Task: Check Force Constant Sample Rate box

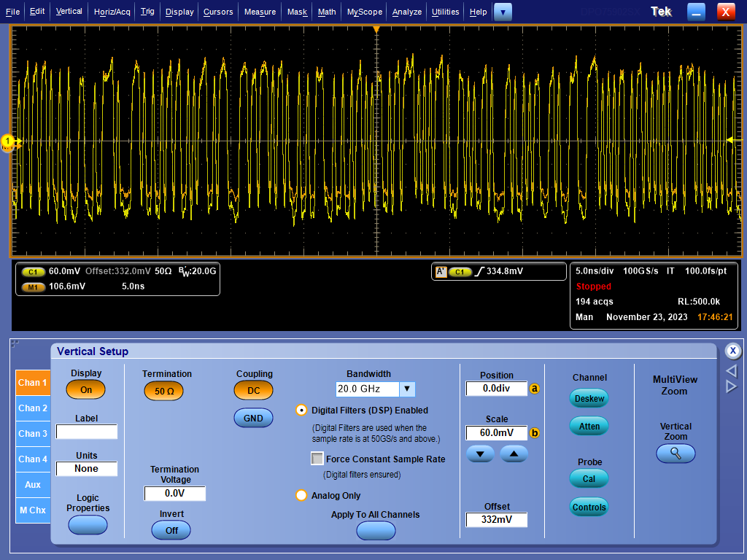Action: click(317, 459)
